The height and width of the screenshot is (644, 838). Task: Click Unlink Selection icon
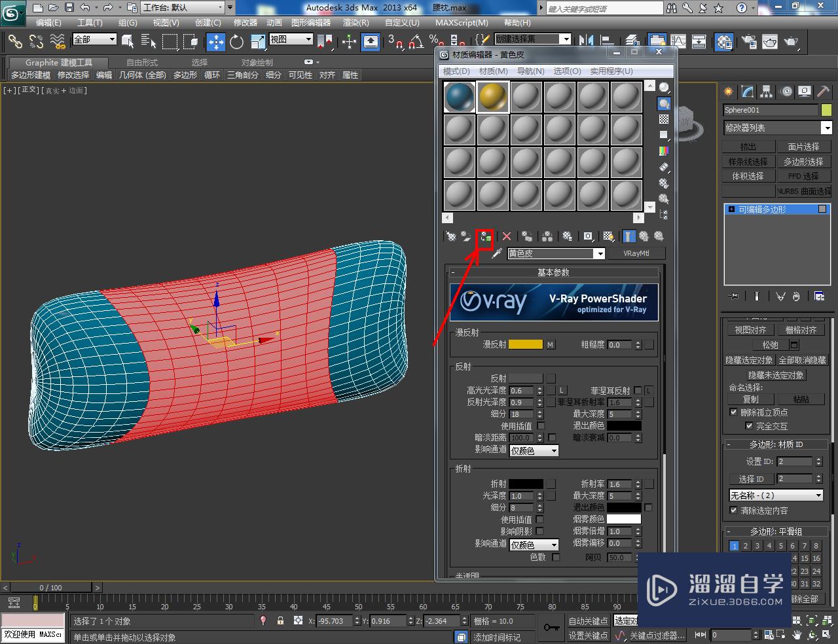point(36,42)
